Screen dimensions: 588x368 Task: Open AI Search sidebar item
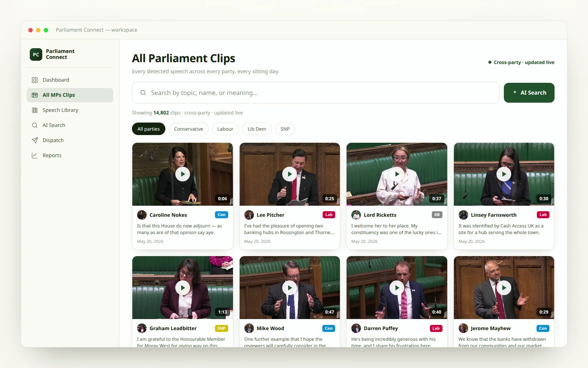pyautogui.click(x=70, y=125)
